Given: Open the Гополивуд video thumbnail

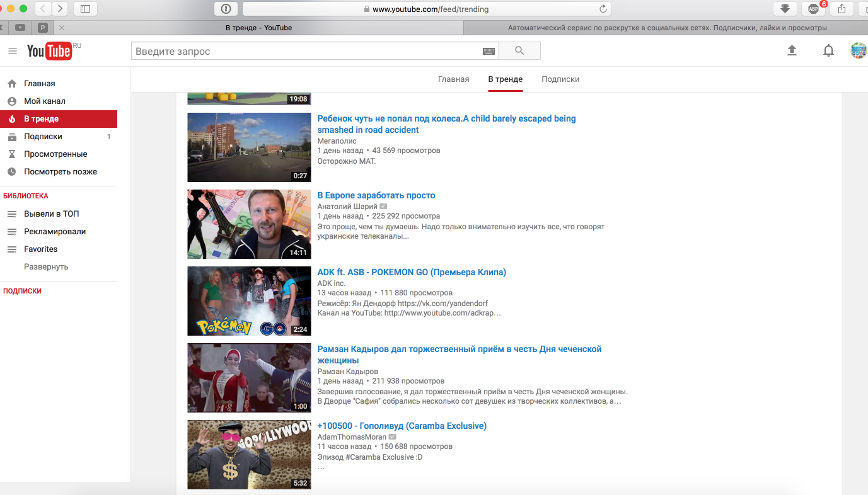Looking at the screenshot, I should click(249, 455).
